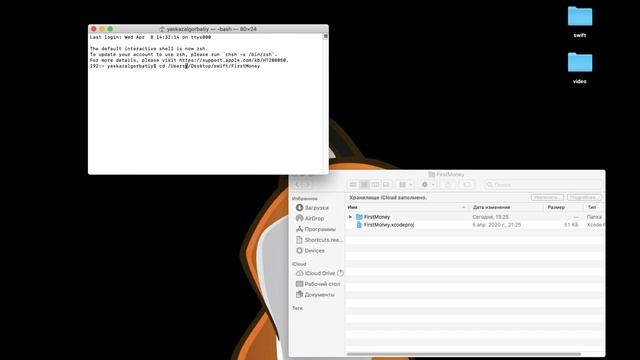Image resolution: width=640 pixels, height=360 pixels.
Task: Go forward in the Finder window
Action: pyautogui.click(x=308, y=185)
